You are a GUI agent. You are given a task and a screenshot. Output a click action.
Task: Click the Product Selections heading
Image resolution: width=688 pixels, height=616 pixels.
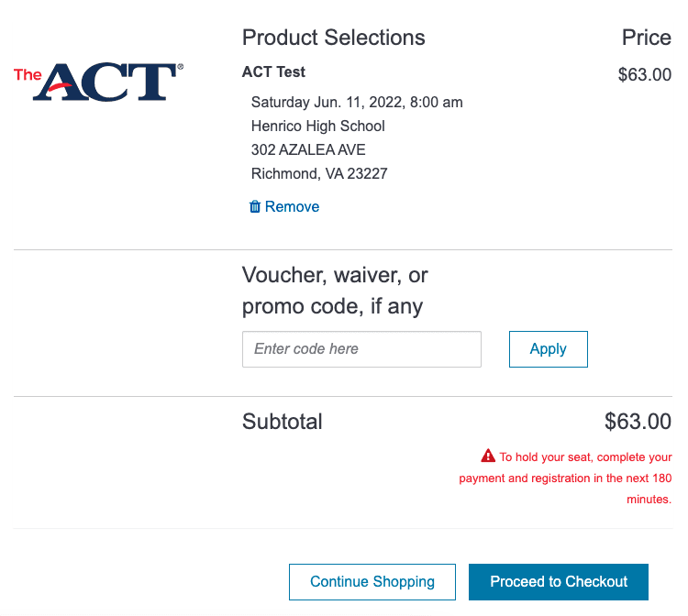click(334, 38)
